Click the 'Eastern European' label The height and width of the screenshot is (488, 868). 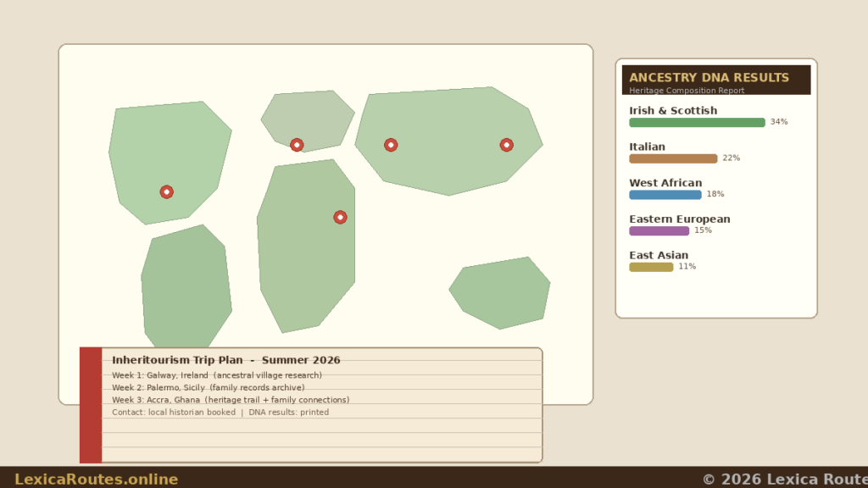pyautogui.click(x=680, y=219)
